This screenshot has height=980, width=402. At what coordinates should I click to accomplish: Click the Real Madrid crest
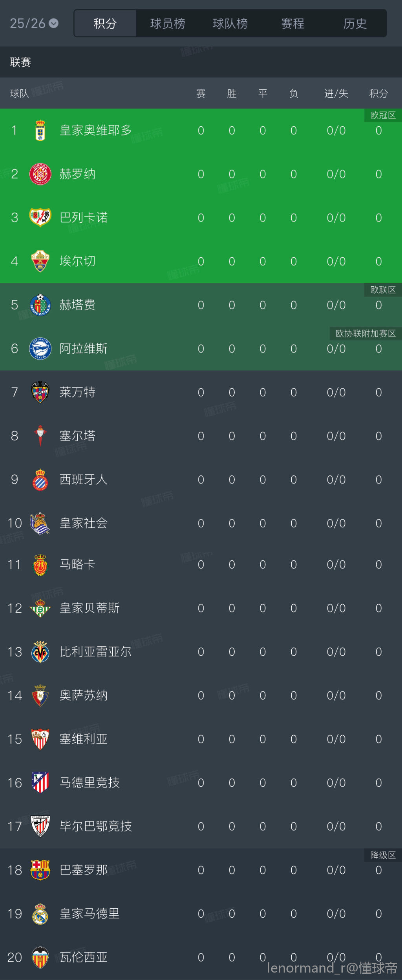coord(40,914)
